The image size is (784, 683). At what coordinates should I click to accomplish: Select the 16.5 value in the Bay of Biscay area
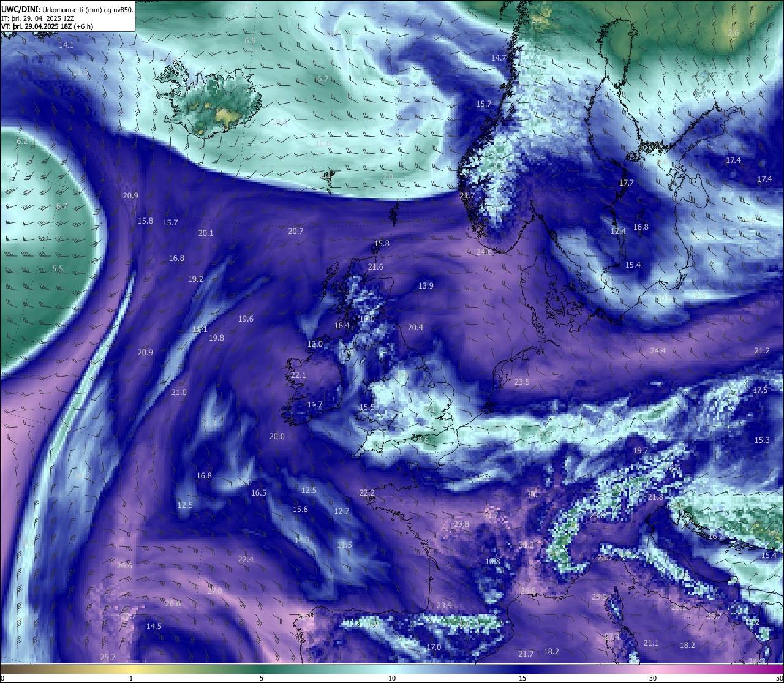[x=258, y=492]
